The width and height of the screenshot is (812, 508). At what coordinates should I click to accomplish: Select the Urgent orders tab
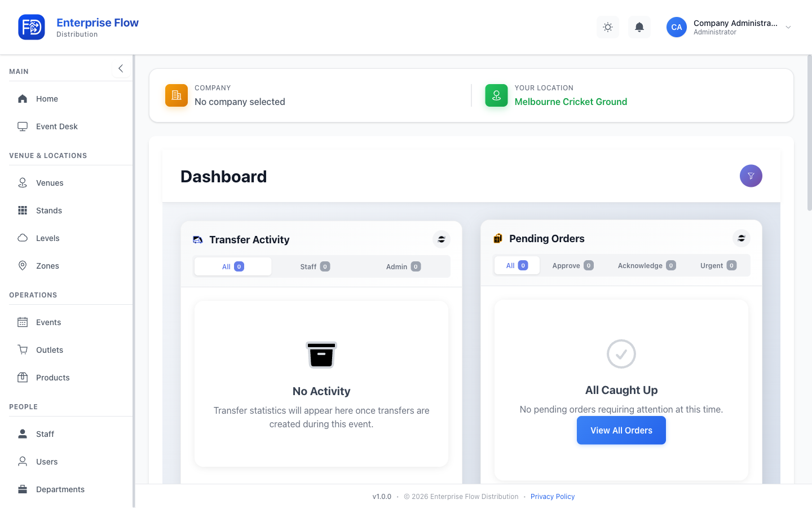(x=718, y=265)
